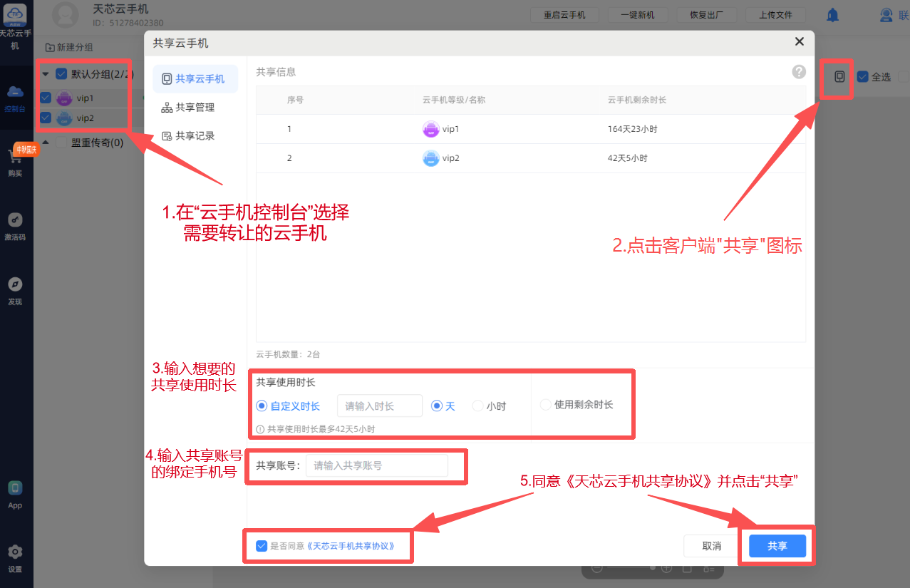
Task: Click the share icon beside 全选
Action: coord(839,76)
